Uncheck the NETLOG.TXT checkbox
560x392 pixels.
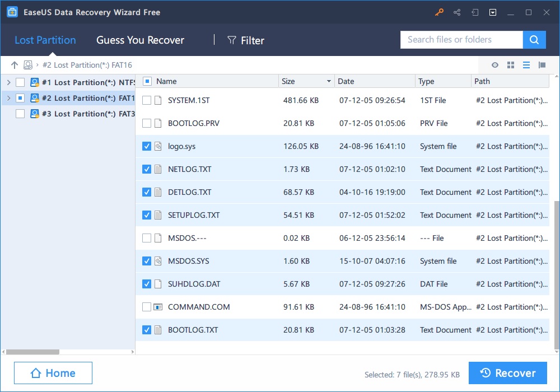tap(146, 169)
